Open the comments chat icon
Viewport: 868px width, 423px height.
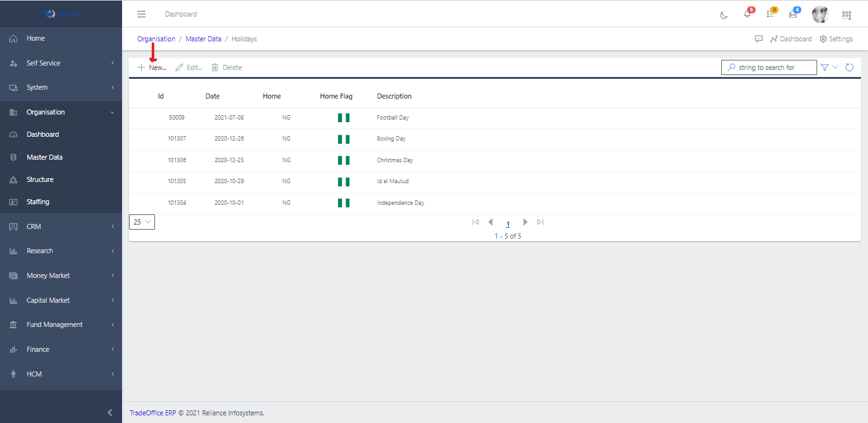[x=759, y=39]
